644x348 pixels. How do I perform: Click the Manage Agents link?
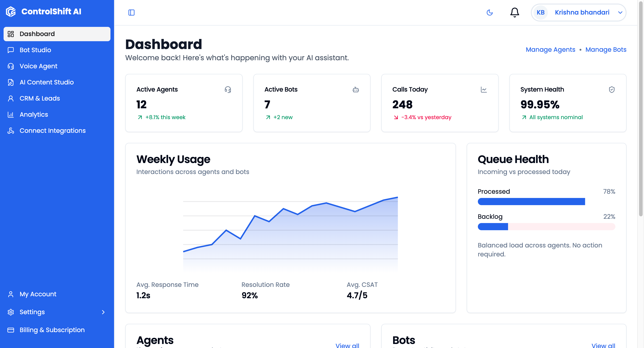550,49
